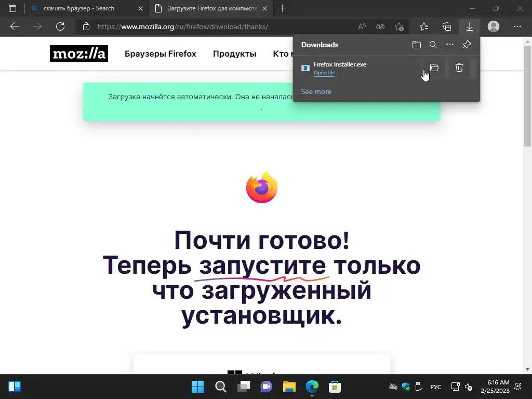Screen dimensions: 532x399
Task: Open Windows Widgets from taskbar
Action: click(15, 387)
